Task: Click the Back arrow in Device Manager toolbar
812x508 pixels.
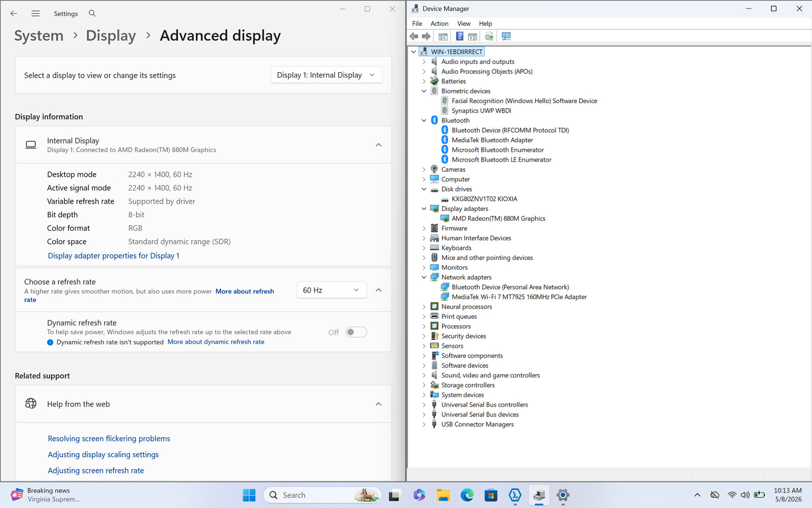Action: coord(414,36)
